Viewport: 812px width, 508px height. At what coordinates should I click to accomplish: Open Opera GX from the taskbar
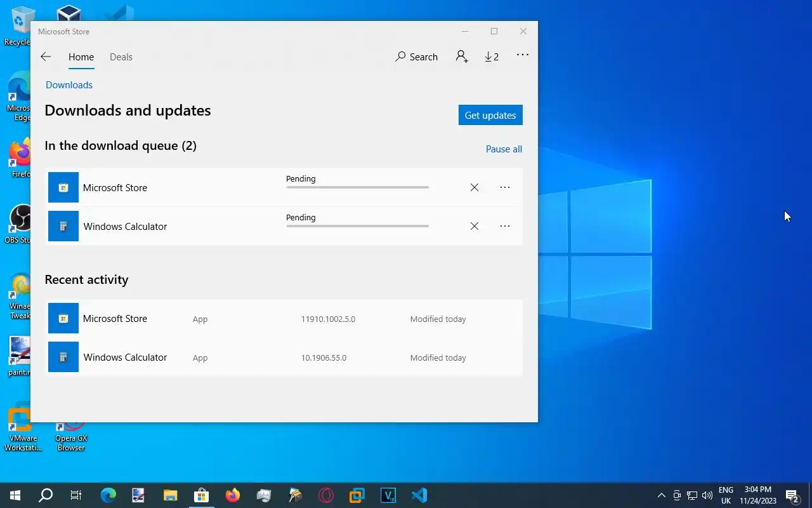[x=326, y=495]
